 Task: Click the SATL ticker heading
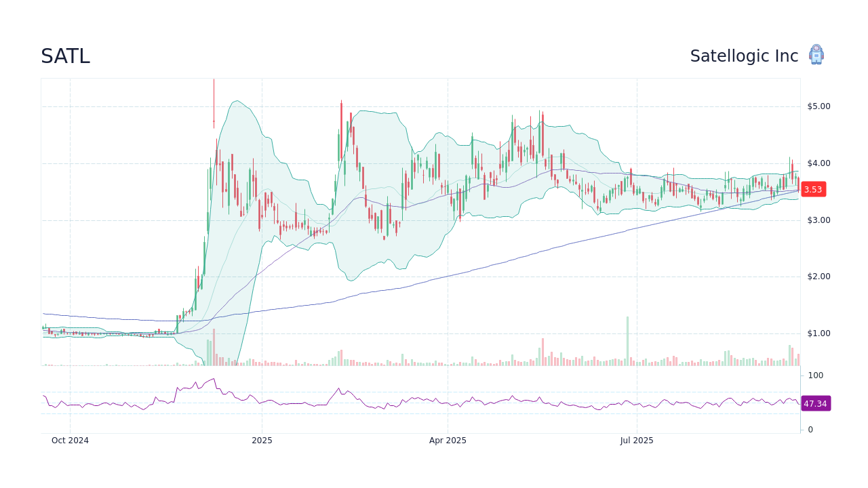click(64, 56)
